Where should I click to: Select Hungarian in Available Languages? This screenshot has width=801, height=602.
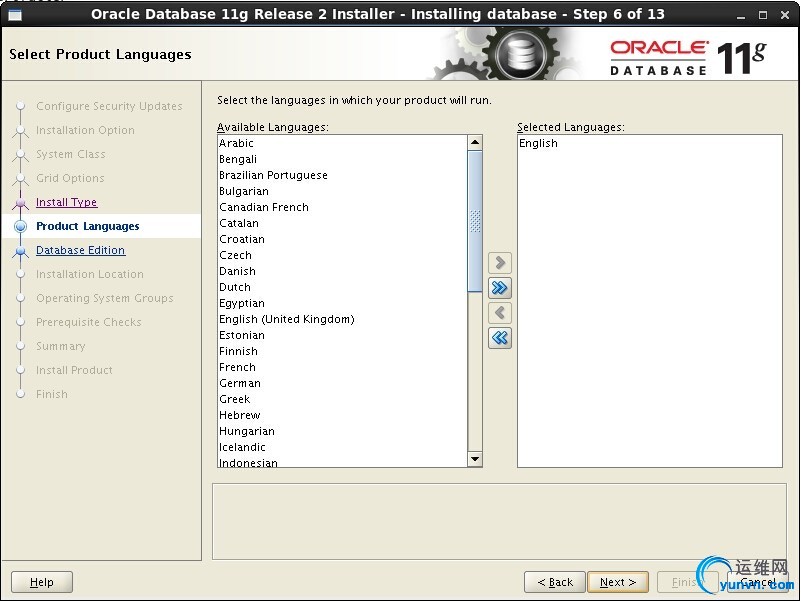pos(342,431)
